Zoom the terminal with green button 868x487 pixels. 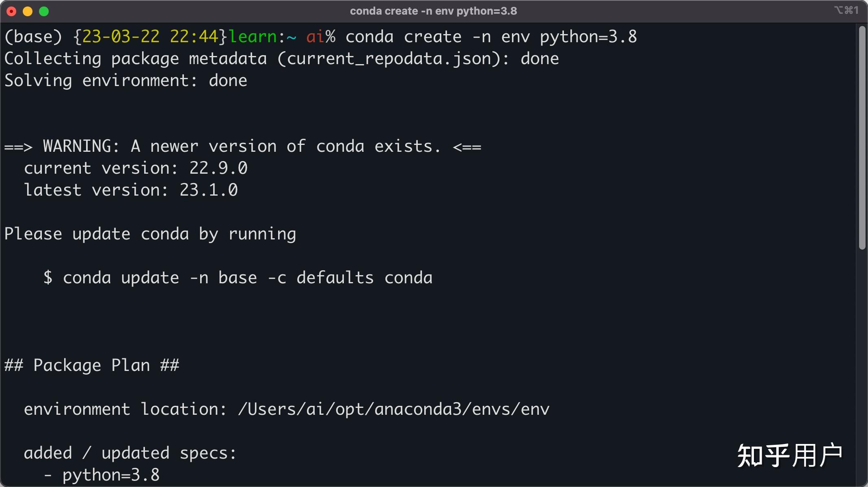point(44,11)
